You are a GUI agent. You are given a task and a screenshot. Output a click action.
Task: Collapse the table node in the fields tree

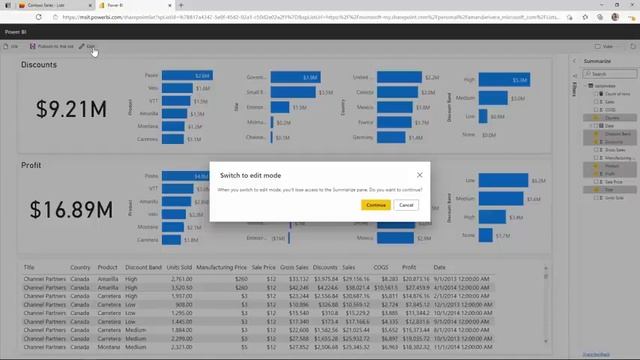586,86
